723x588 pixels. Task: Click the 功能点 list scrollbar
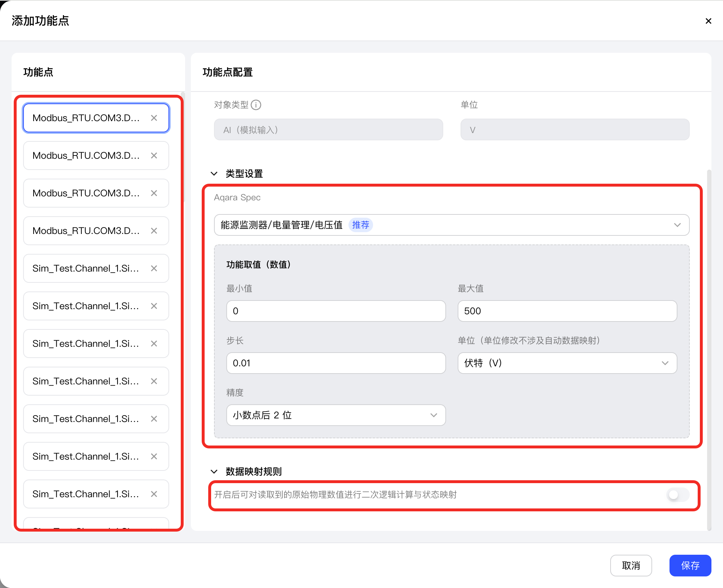pyautogui.click(x=183, y=148)
